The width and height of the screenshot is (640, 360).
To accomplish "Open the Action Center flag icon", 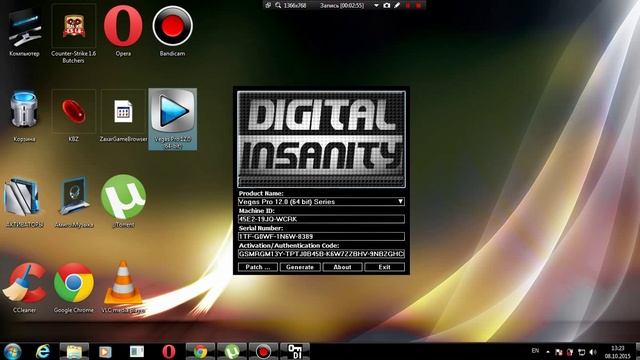I will (559, 352).
